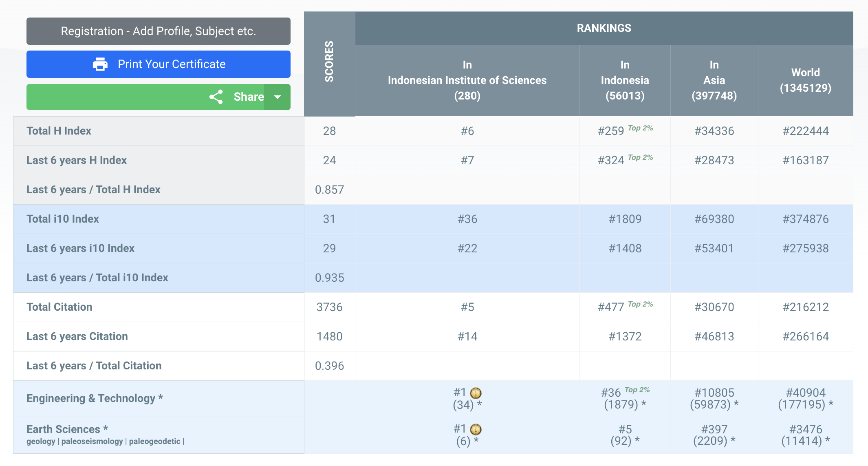Click the Total Citation score 3736

tap(329, 307)
